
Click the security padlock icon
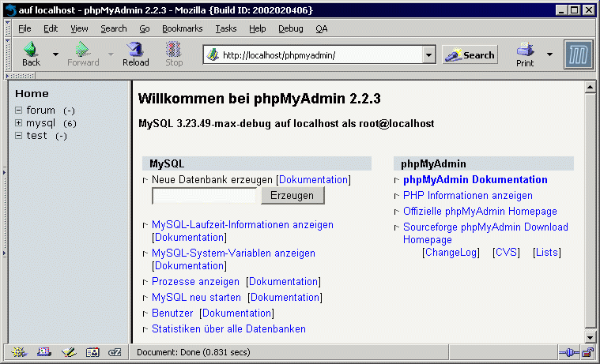[587, 352]
